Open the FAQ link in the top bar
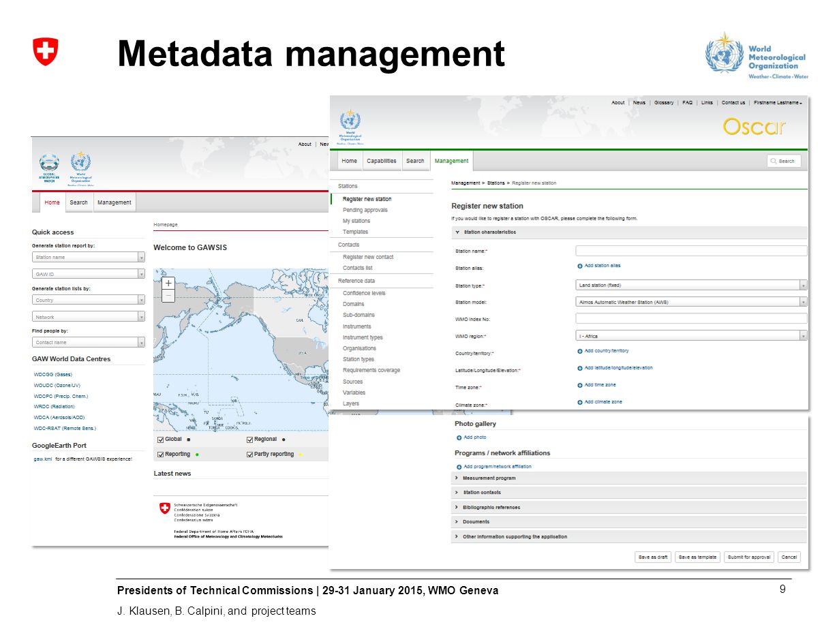This screenshot has width=824, height=644. tap(688, 103)
